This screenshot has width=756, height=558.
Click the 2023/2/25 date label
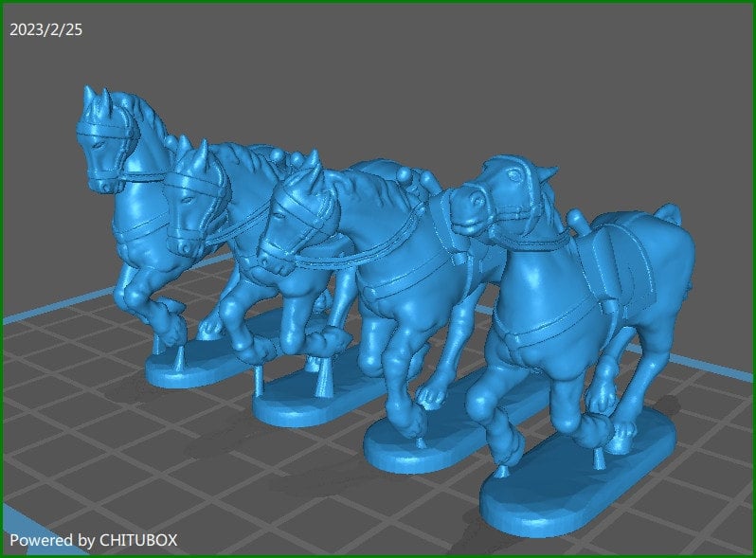[x=45, y=30]
